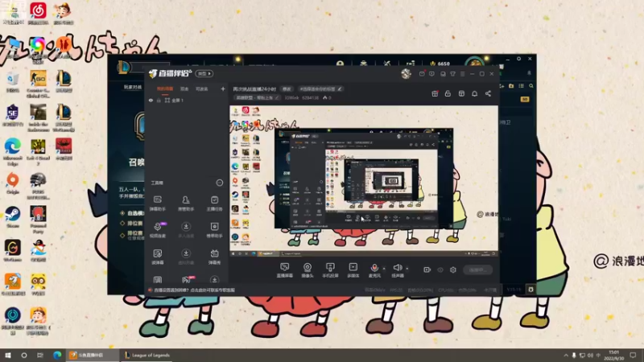Add the 手机投屏 phone casting source
The width and height of the screenshot is (644, 362).
(330, 270)
